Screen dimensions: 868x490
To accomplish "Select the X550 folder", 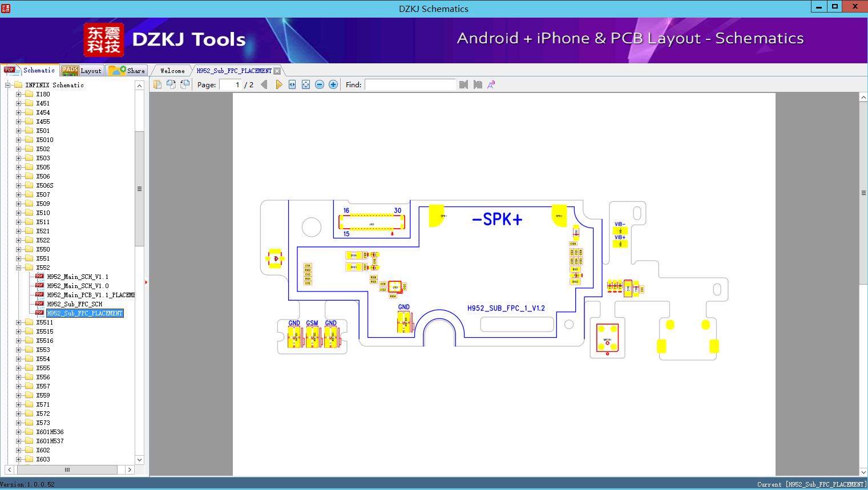I will [x=43, y=249].
